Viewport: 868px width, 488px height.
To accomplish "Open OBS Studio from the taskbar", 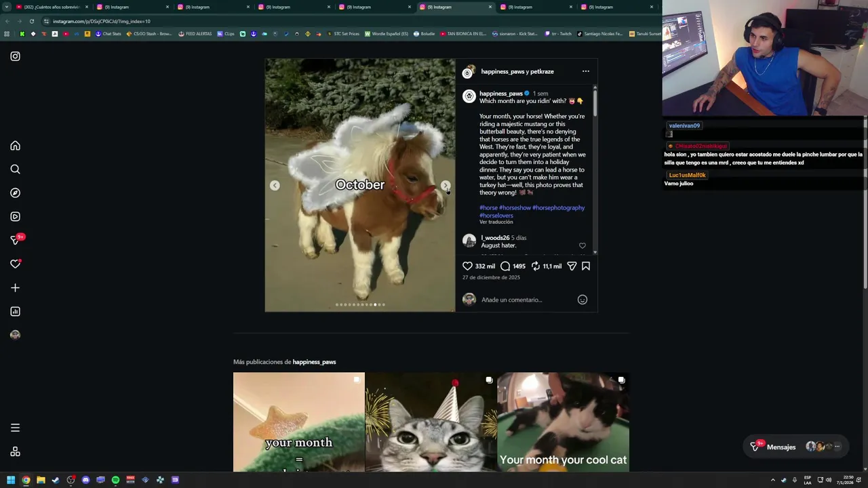I will tap(71, 480).
